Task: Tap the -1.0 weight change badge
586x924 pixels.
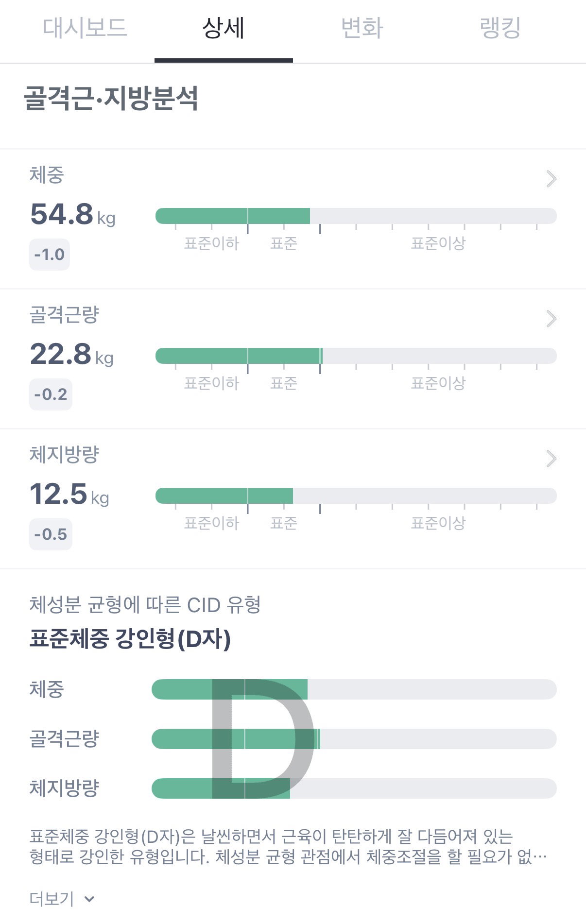Action: coord(50,255)
